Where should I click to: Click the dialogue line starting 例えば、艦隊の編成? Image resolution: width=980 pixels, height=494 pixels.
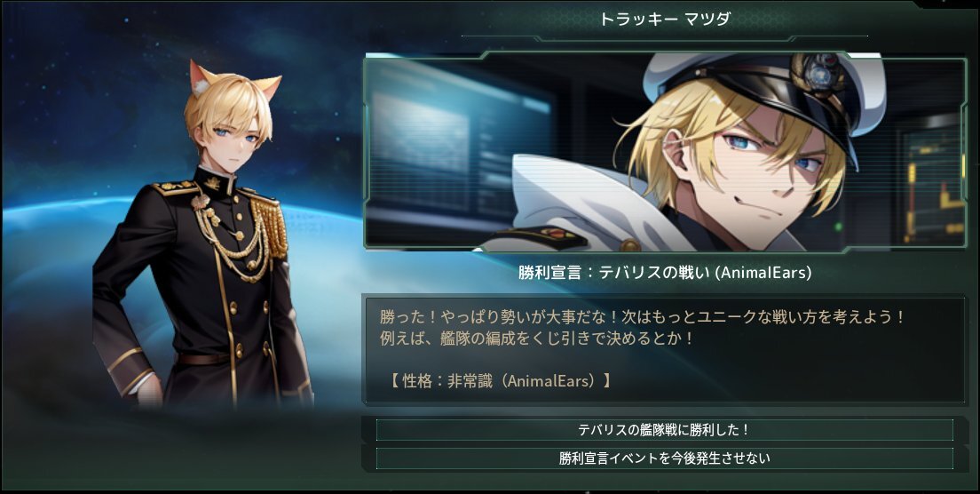tap(537, 339)
